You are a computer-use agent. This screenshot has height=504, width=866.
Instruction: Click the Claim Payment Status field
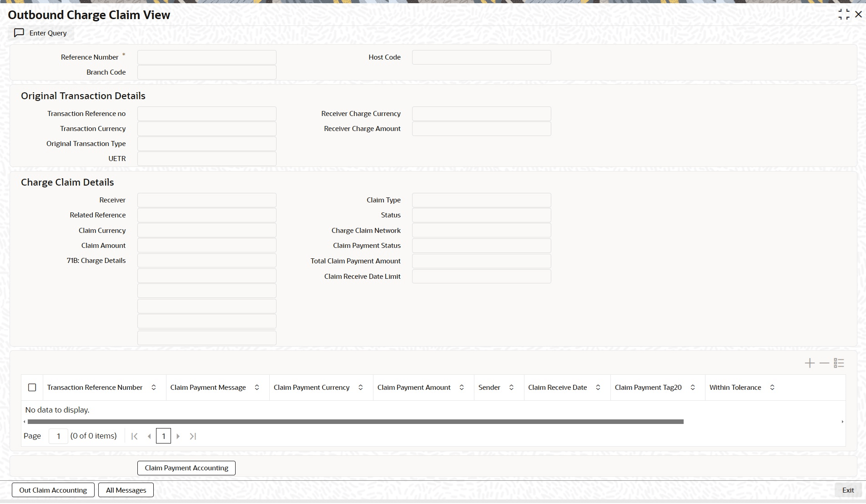pyautogui.click(x=482, y=246)
